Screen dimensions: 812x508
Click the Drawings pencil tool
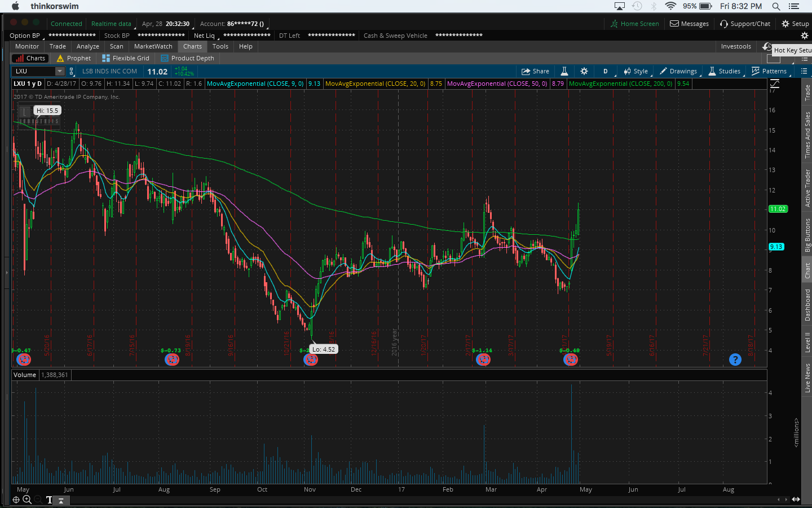pos(678,71)
